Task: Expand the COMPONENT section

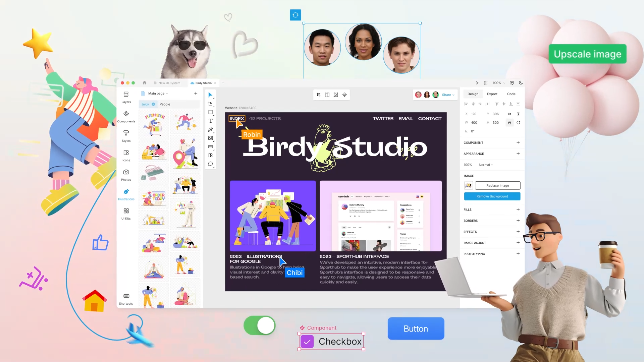Action: (x=518, y=142)
